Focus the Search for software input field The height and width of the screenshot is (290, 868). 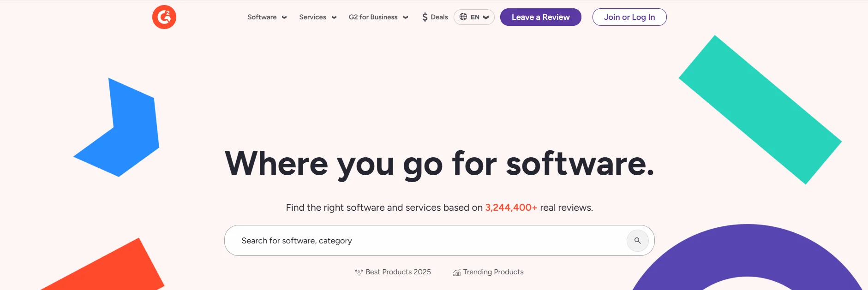pyautogui.click(x=425, y=241)
